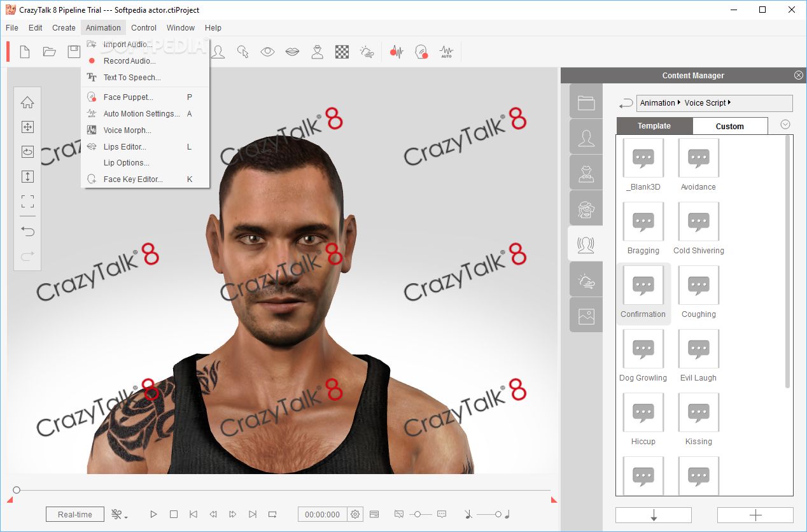Open a project using the folder toolbar icon

50,52
